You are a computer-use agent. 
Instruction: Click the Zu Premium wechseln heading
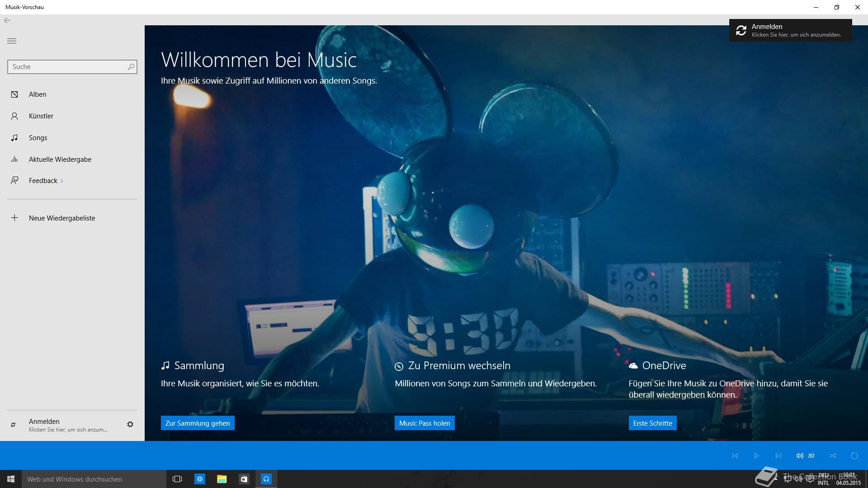(459, 366)
